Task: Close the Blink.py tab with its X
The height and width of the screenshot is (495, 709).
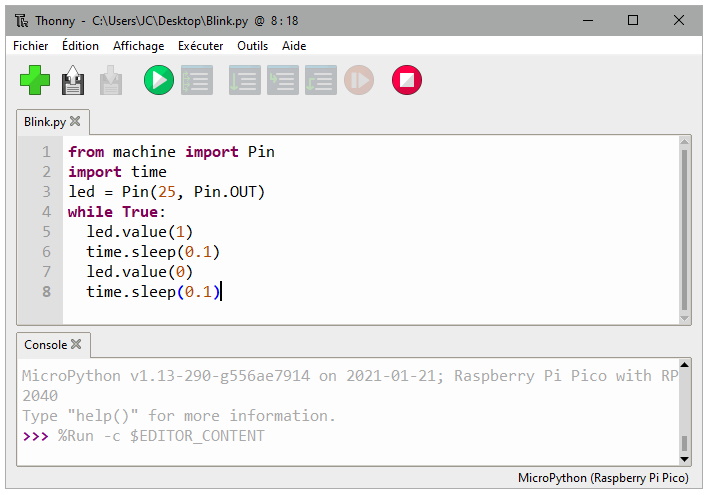Action: 75,122
